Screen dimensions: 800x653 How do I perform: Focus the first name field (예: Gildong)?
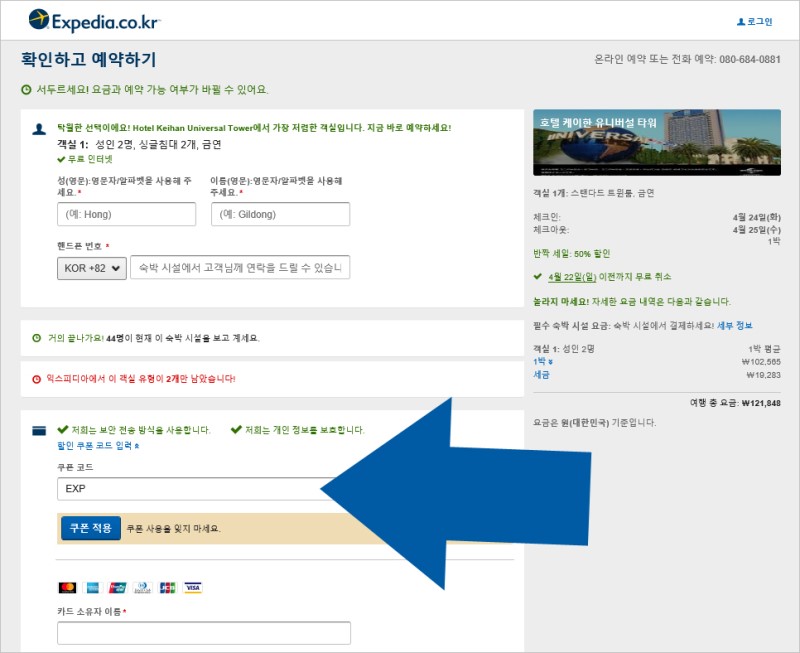pos(281,214)
